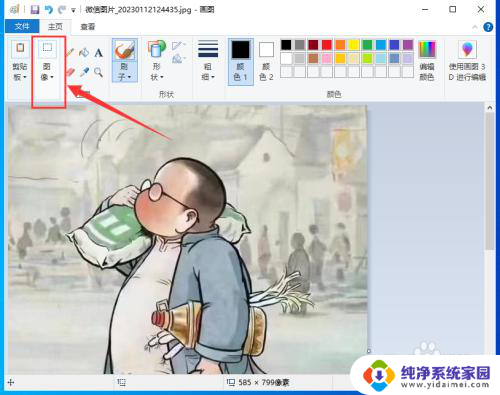The image size is (500, 395).
Task: Click 使用画图 3D 进行编辑 button
Action: click(467, 61)
